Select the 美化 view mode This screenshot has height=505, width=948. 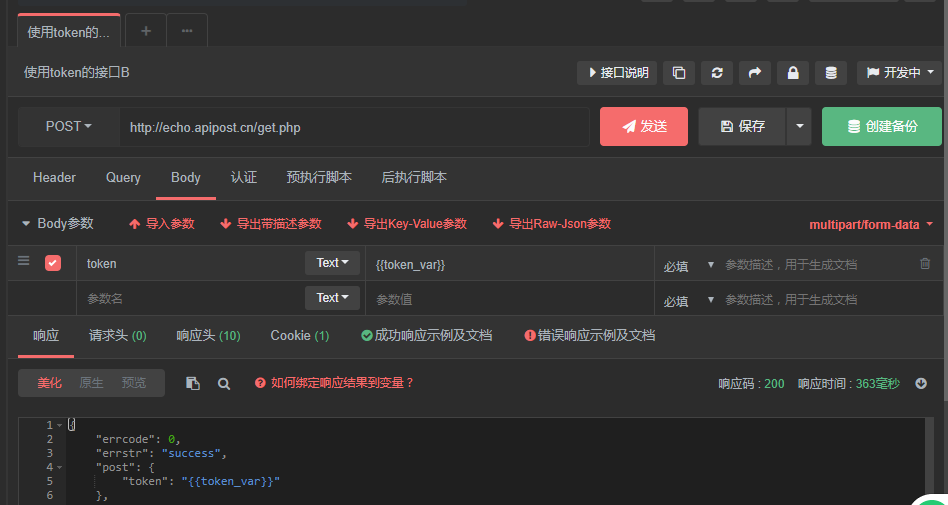(50, 383)
